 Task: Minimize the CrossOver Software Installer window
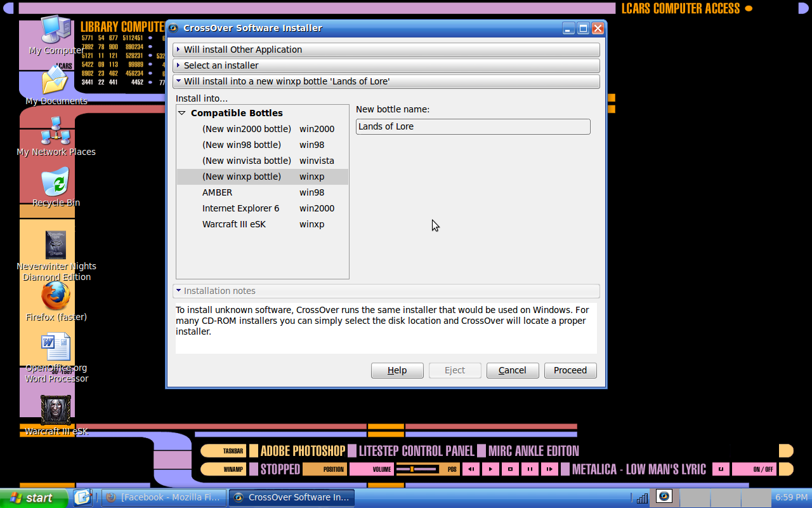(x=568, y=29)
